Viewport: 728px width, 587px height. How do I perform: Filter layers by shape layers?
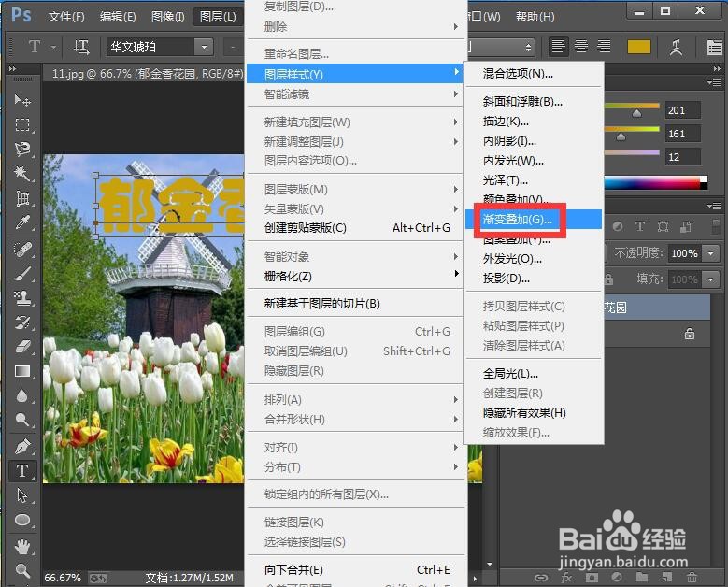663,226
